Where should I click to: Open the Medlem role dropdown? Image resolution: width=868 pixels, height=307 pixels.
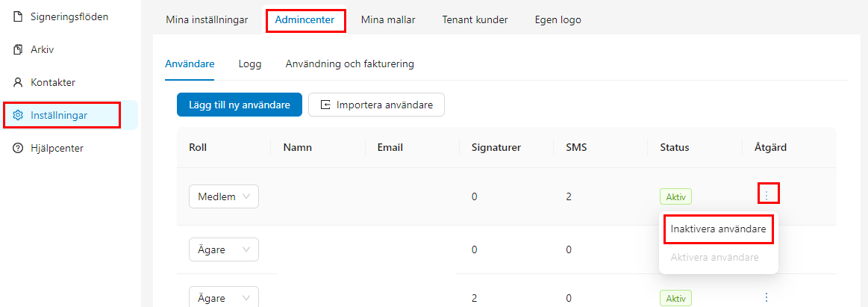224,196
